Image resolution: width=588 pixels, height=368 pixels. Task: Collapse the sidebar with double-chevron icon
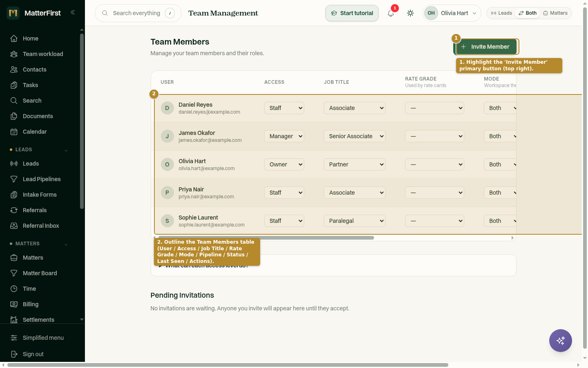pyautogui.click(x=73, y=12)
